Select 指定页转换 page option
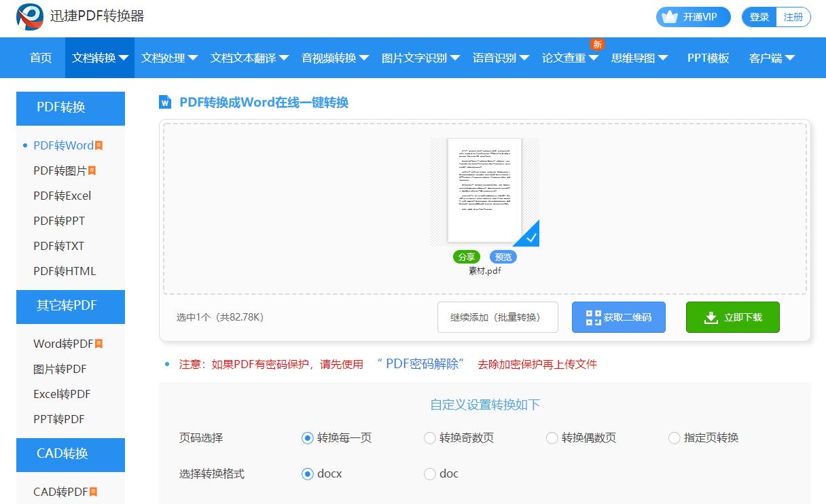The height and width of the screenshot is (504, 826). (674, 438)
